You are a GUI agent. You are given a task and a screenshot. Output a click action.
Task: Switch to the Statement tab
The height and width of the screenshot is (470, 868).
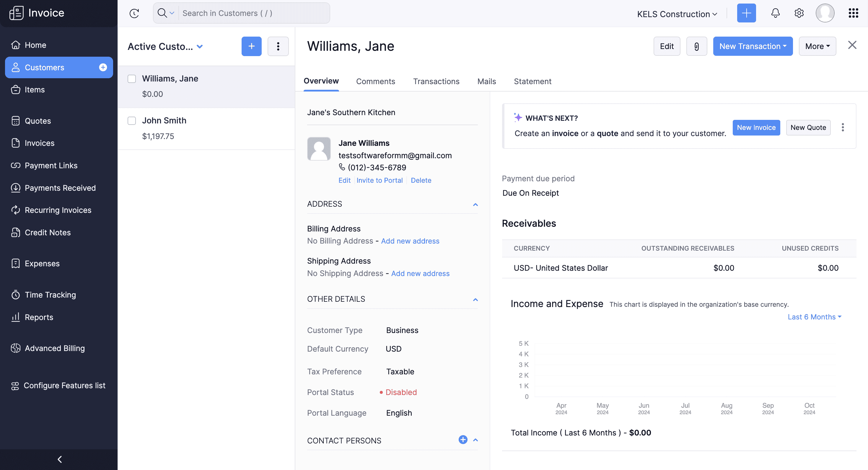532,81
